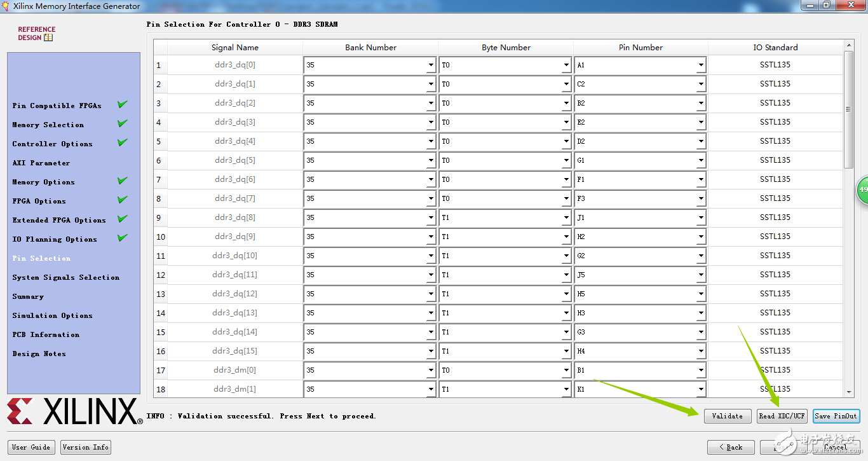Open Simulation Options step
This screenshot has height=461, width=868.
point(52,315)
